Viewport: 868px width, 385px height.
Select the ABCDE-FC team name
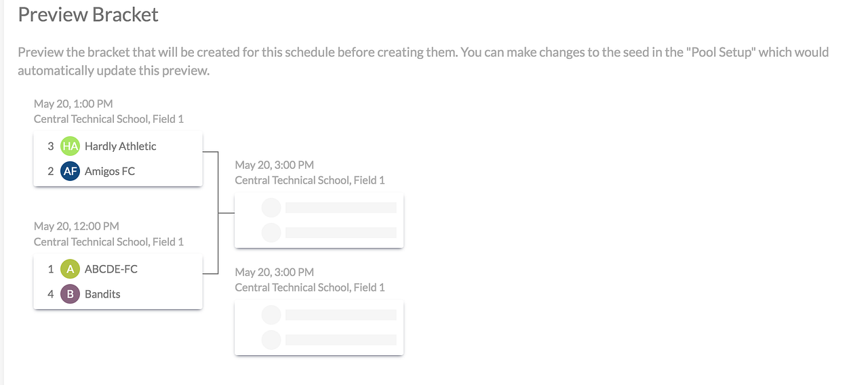point(111,269)
